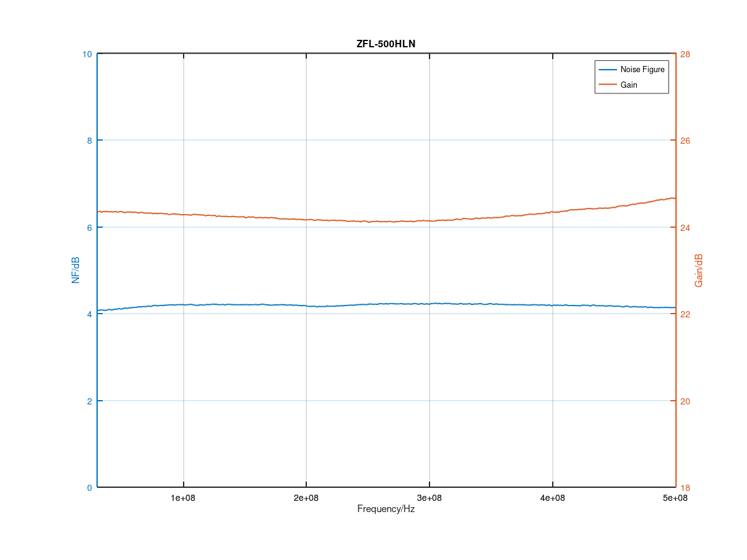Click the left axis tick label 4

pyautogui.click(x=90, y=314)
